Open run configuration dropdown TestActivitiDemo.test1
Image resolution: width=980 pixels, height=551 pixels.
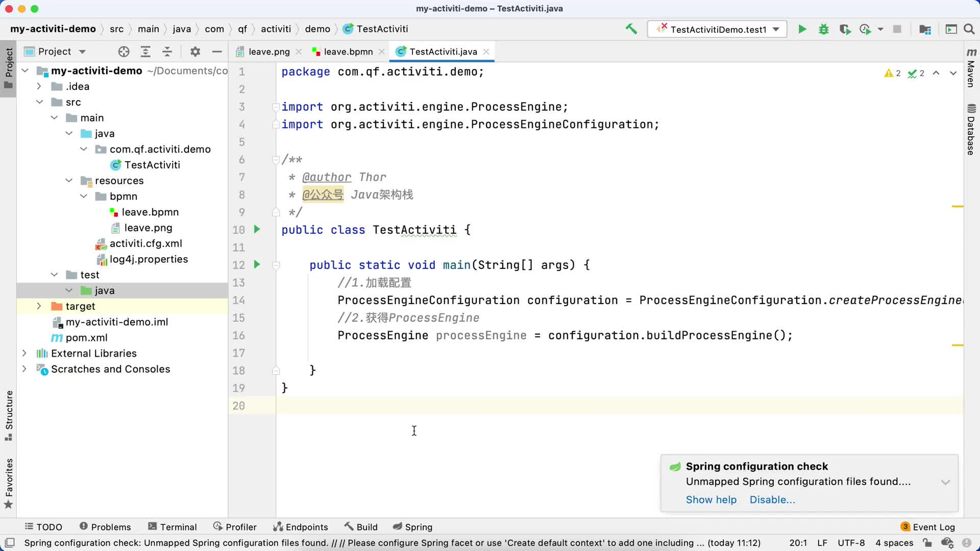coord(717,29)
